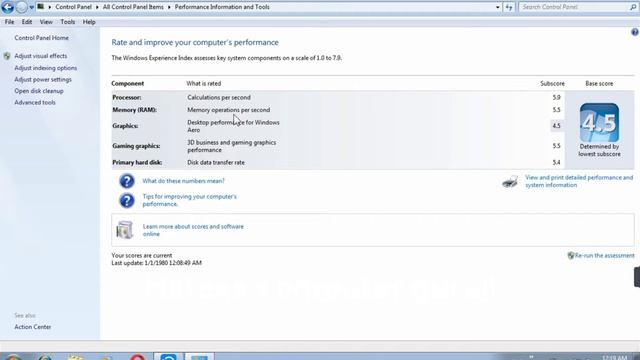The height and width of the screenshot is (360, 640).
Task: Click the Processor row label
Action: tap(127, 98)
